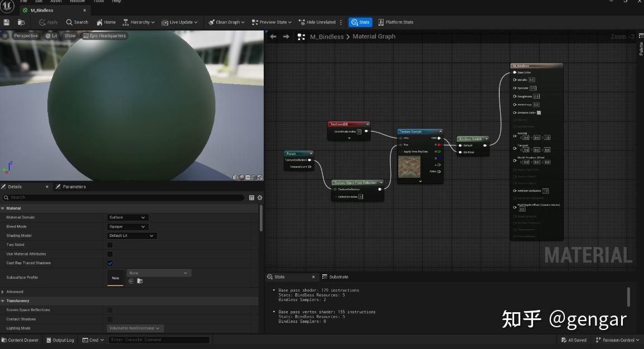Viewport: 644px width, 349px height.
Task: Switch to the Substrate tab
Action: pos(335,277)
